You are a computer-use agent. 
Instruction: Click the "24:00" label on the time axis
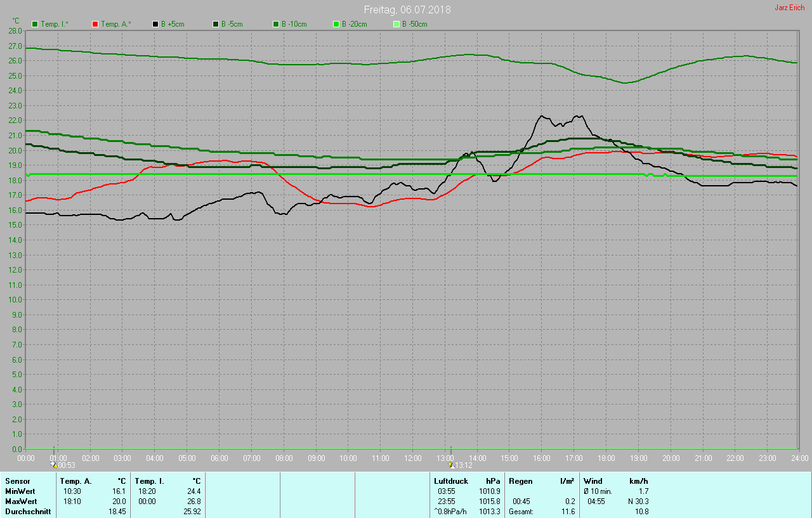point(799,458)
